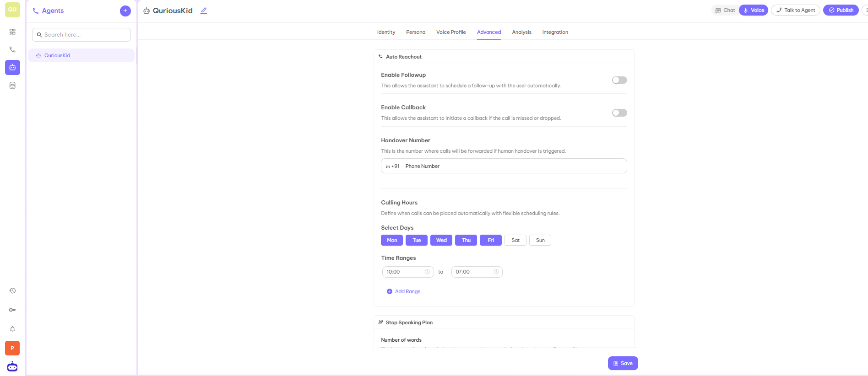
Task: Click the pencil icon to rename QuriousKid
Action: tap(204, 11)
